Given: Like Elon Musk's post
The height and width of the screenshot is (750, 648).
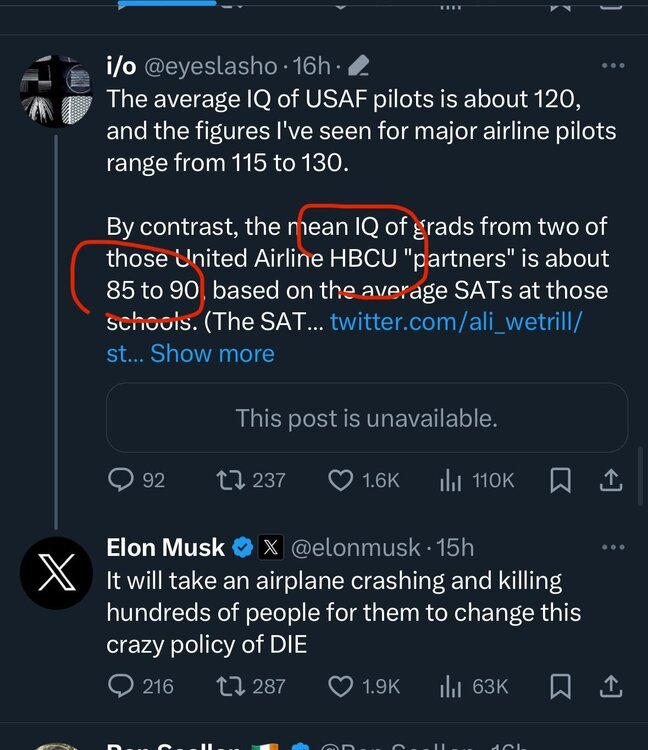Looking at the screenshot, I should [x=341, y=686].
